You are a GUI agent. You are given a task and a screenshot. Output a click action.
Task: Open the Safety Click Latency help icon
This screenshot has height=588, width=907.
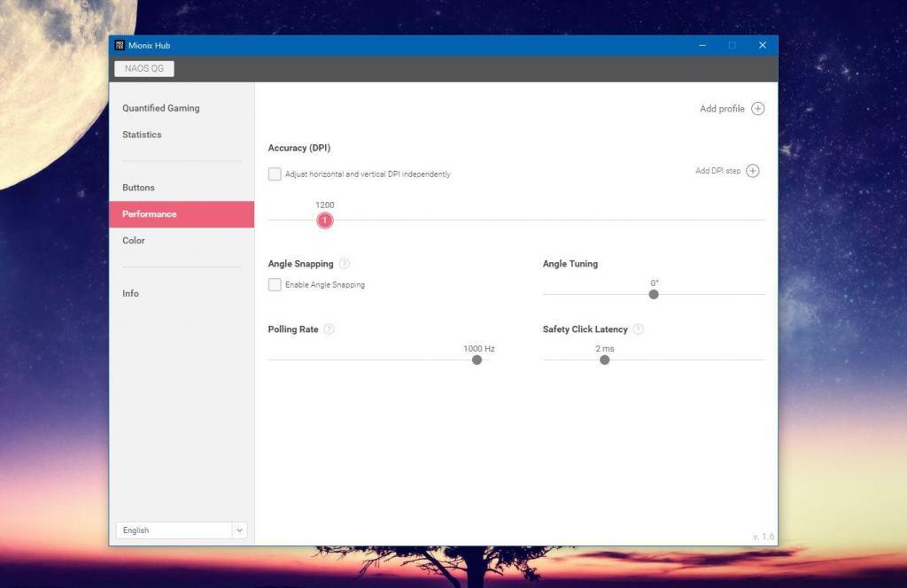pyautogui.click(x=638, y=329)
